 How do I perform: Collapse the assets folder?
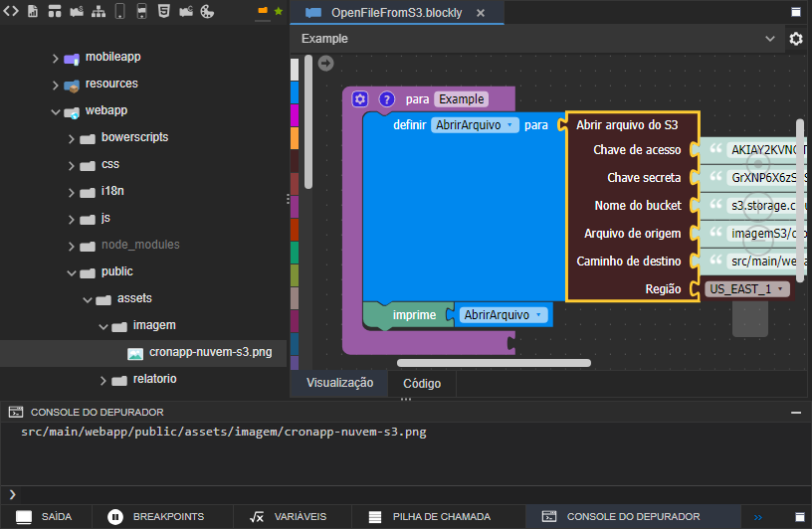click(88, 300)
